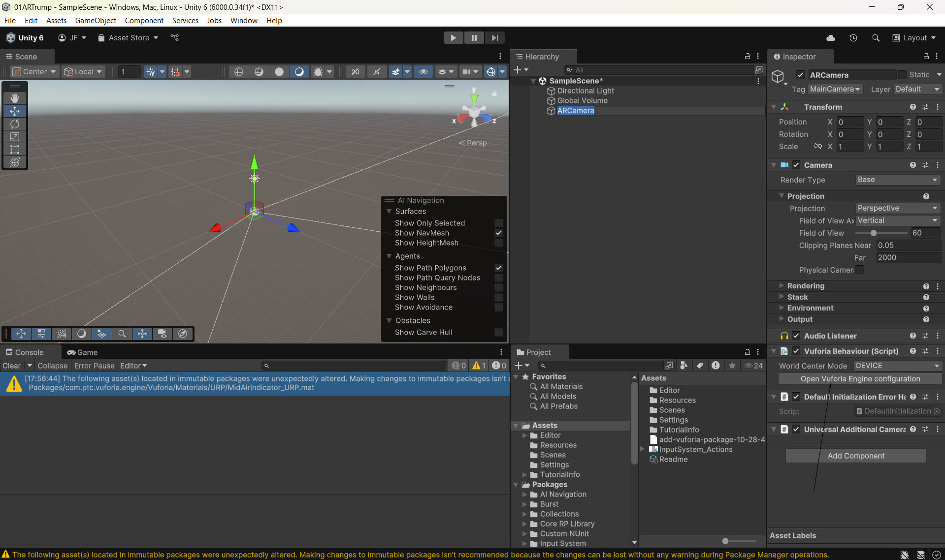Open the Undo History icon
Screen dimensions: 945x560
point(853,38)
